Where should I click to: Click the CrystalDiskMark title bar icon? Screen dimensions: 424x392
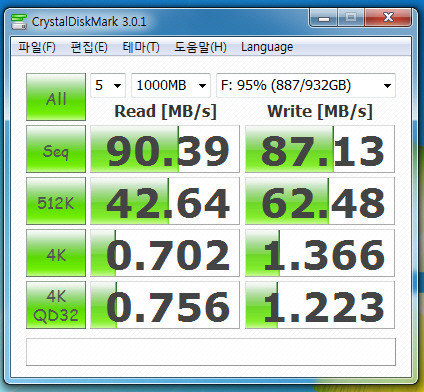(x=19, y=22)
